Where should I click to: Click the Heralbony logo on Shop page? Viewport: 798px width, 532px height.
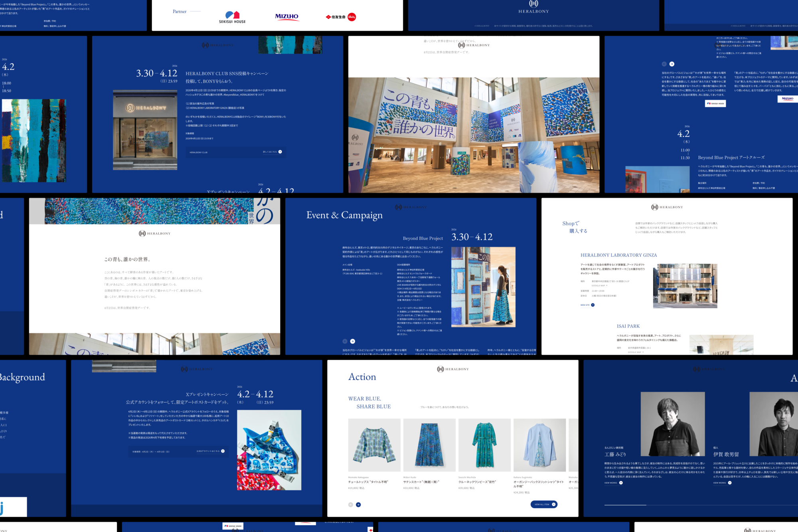(667, 207)
